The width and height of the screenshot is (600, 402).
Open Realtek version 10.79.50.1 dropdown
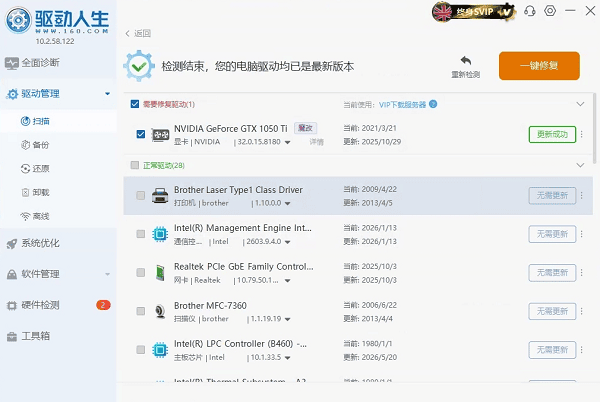[x=287, y=281]
